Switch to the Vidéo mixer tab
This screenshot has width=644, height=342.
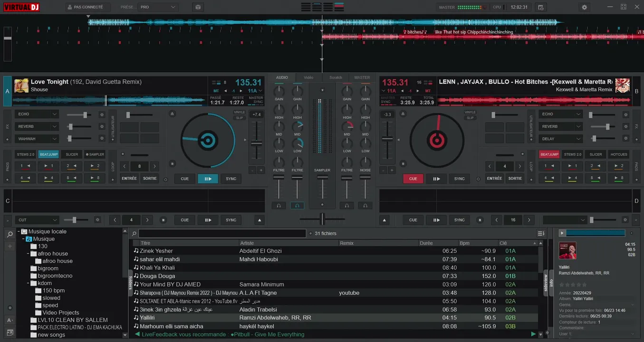coord(308,77)
